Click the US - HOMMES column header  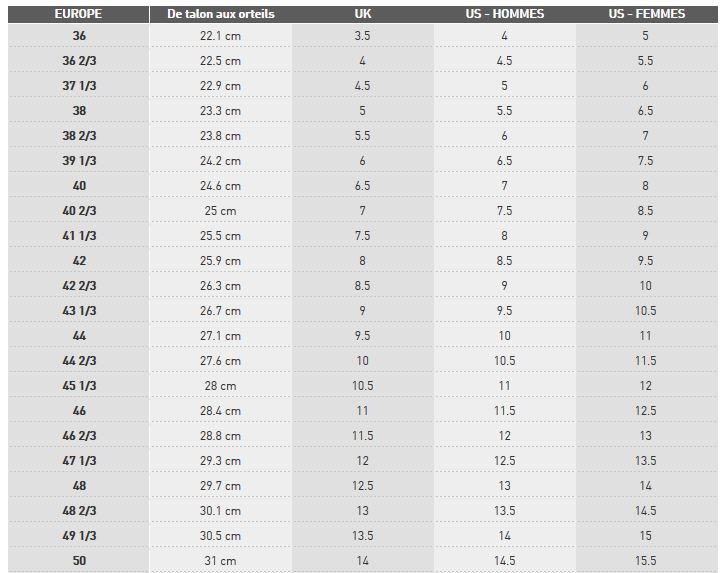click(504, 14)
